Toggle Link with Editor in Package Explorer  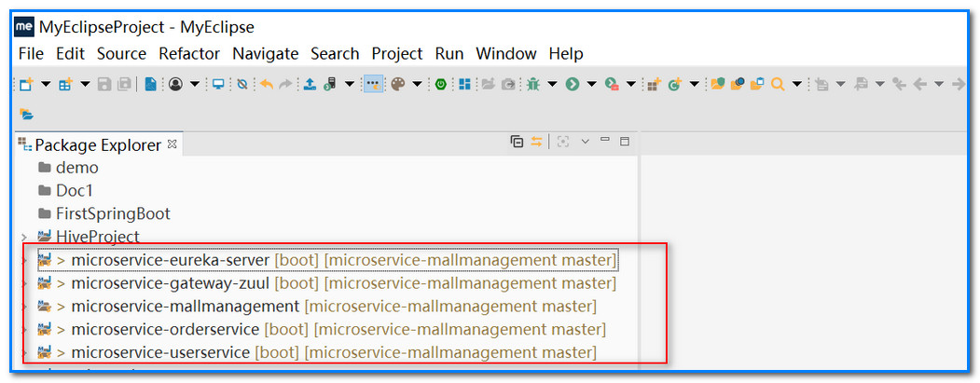(x=536, y=142)
